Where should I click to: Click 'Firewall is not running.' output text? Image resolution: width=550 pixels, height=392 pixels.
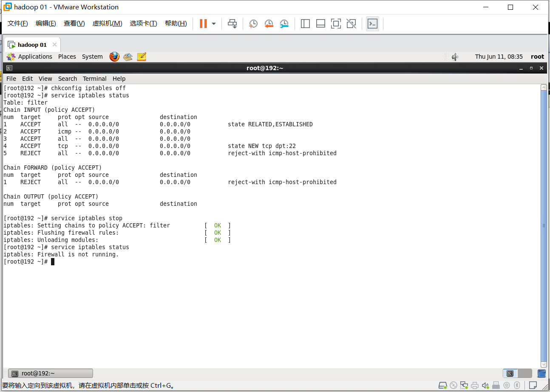(x=78, y=254)
